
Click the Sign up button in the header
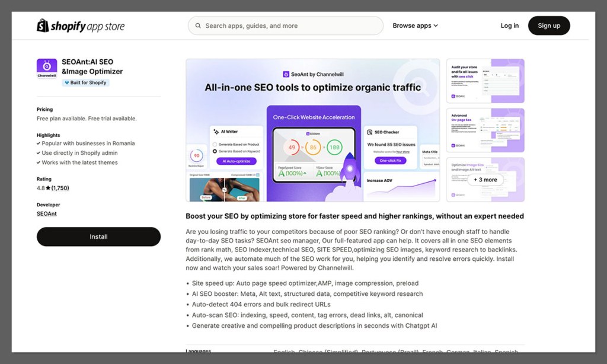click(548, 25)
